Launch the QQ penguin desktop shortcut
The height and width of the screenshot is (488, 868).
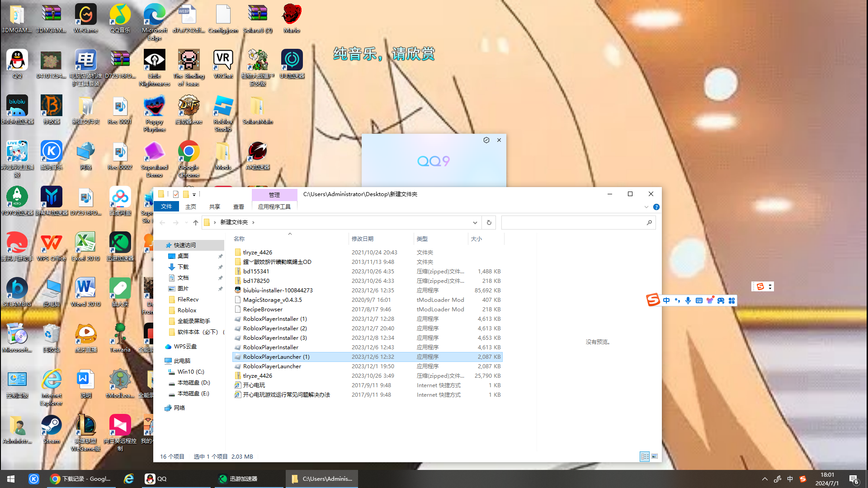click(17, 64)
